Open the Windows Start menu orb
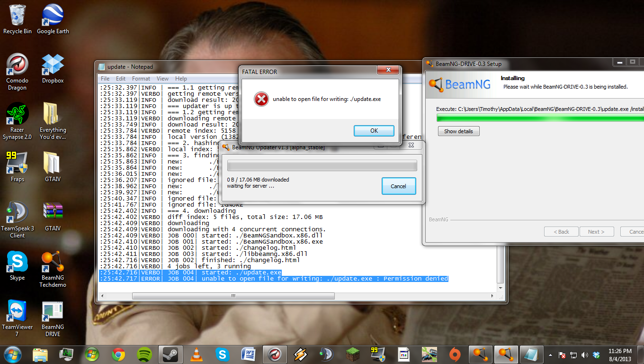The height and width of the screenshot is (364, 644). [x=12, y=354]
